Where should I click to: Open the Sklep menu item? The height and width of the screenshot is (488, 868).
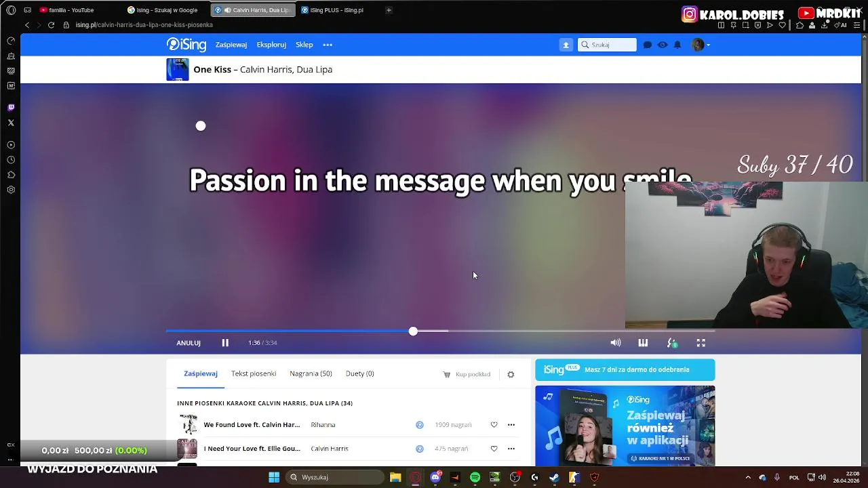[304, 45]
